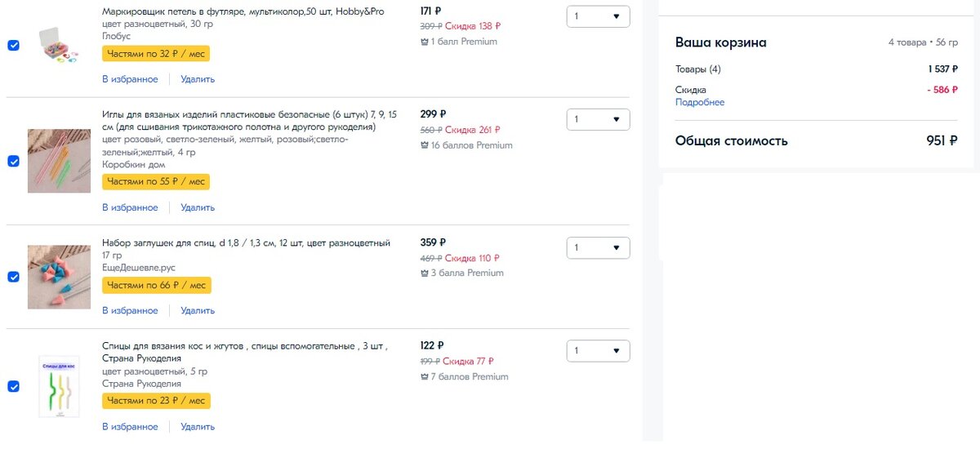Select installment badge Частями по 66 ₽ / мес

point(156,285)
